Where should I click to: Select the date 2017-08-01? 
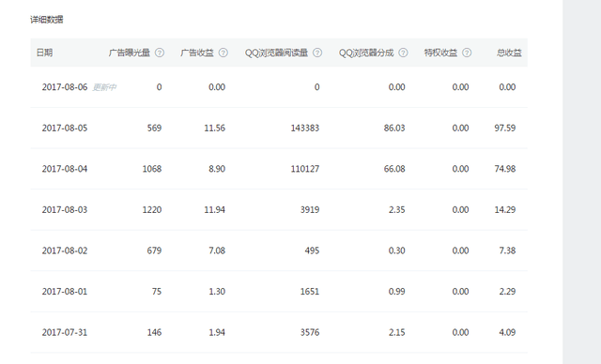[x=65, y=292]
